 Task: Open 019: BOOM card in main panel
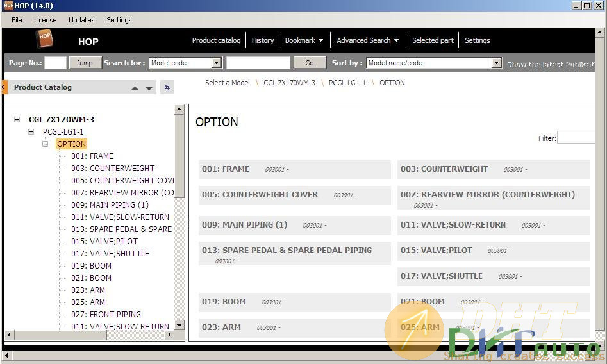295,302
